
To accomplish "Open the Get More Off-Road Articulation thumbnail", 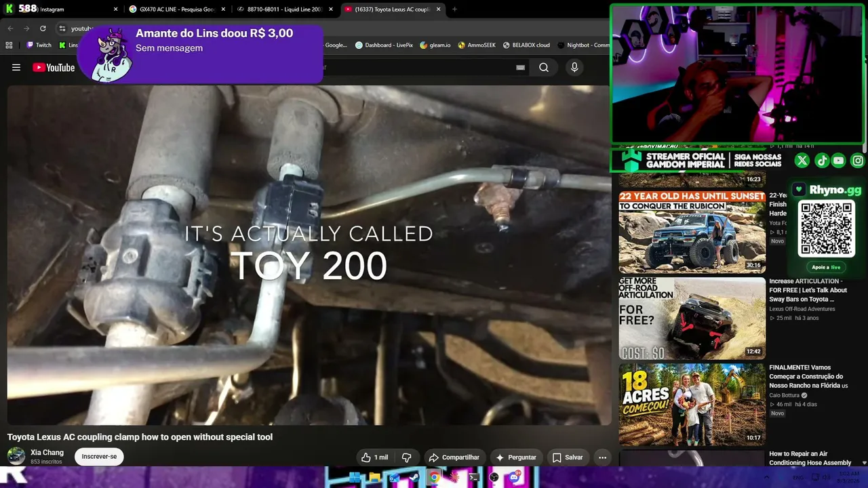I will [692, 318].
